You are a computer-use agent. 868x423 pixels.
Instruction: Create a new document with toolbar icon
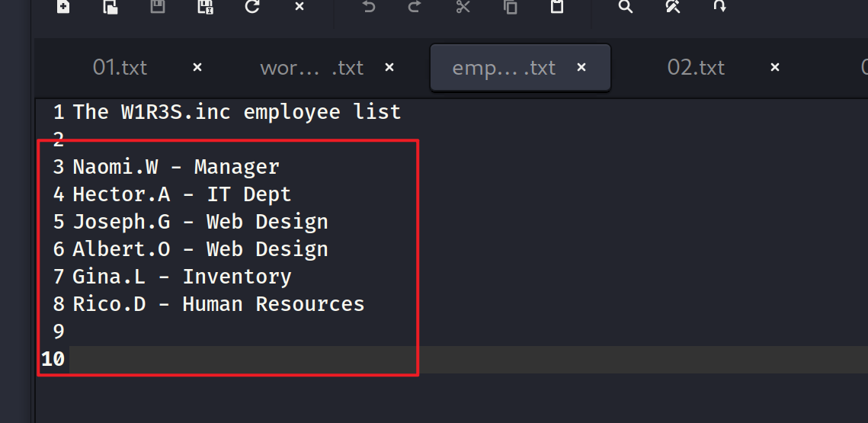tap(63, 7)
